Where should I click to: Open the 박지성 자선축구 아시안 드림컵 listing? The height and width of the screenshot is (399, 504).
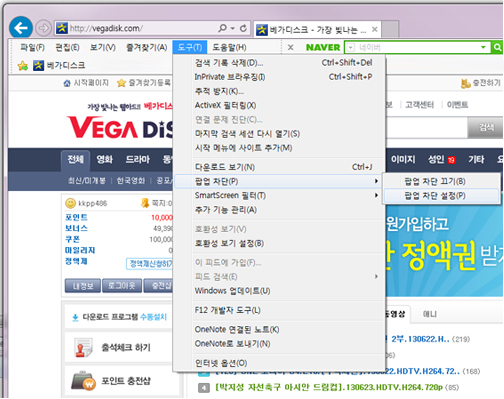(x=329, y=387)
